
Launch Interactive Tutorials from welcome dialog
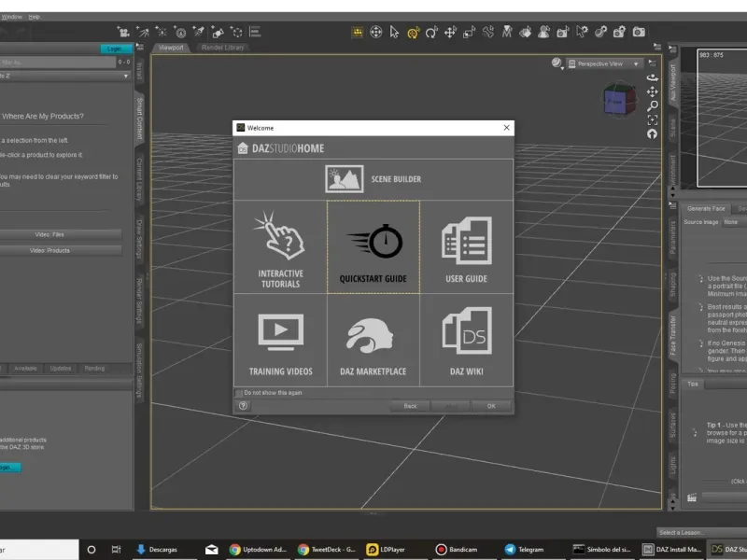[280, 248]
